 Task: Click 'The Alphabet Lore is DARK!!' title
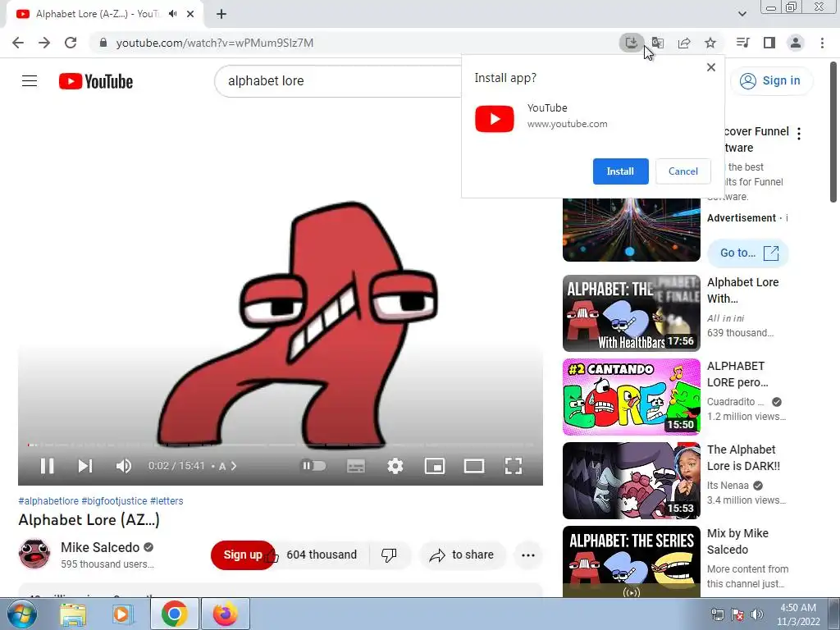click(743, 458)
